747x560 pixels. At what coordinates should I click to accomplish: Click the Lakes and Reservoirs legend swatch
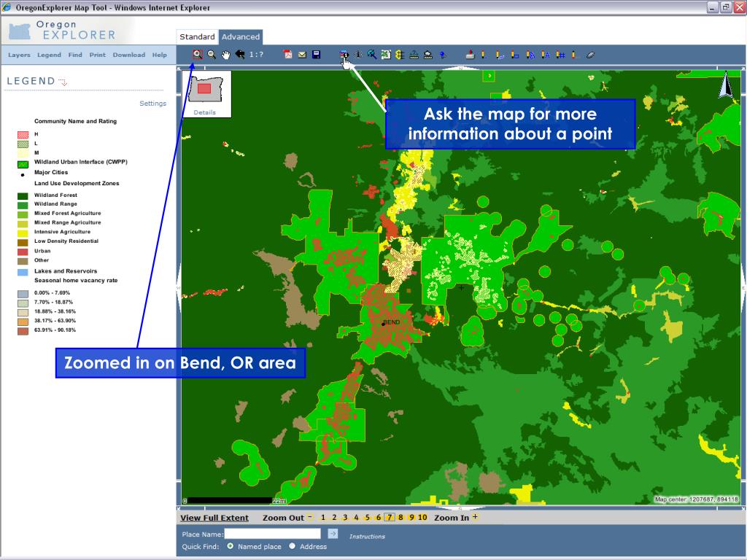[23, 272]
